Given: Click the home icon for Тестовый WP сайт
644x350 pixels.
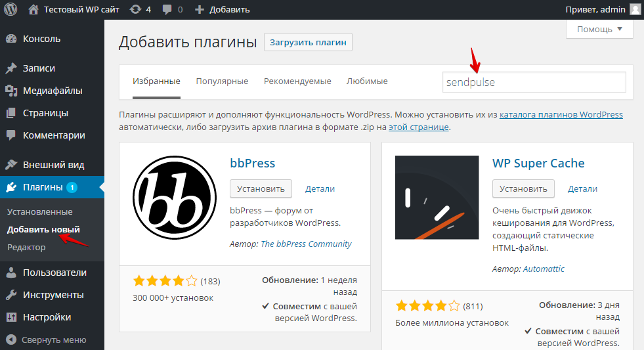Looking at the screenshot, I should (x=33, y=9).
